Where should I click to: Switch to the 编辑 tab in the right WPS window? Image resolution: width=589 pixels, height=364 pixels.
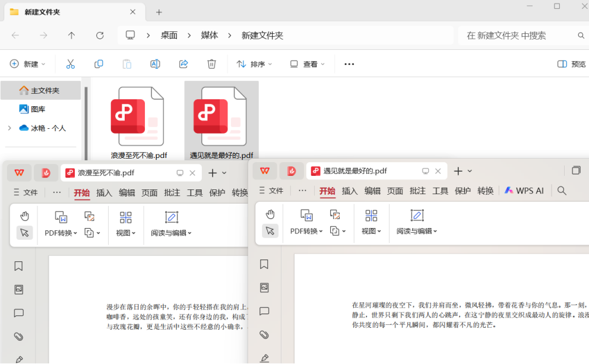[x=372, y=191]
